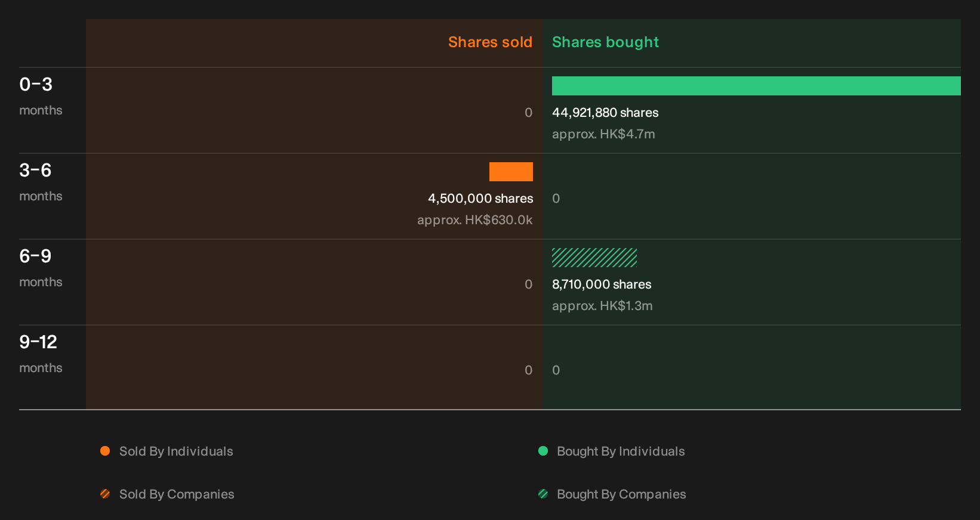Click the '0-3' months row label
Viewport: 980px width, 520px height.
[36, 85]
